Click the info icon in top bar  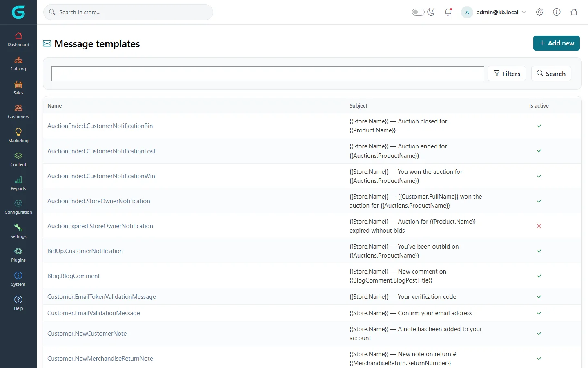coord(557,12)
